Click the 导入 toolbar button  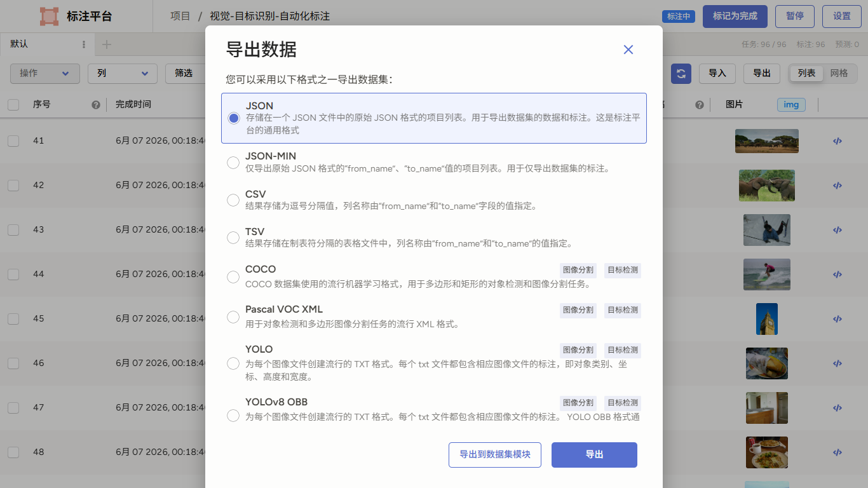click(x=717, y=74)
